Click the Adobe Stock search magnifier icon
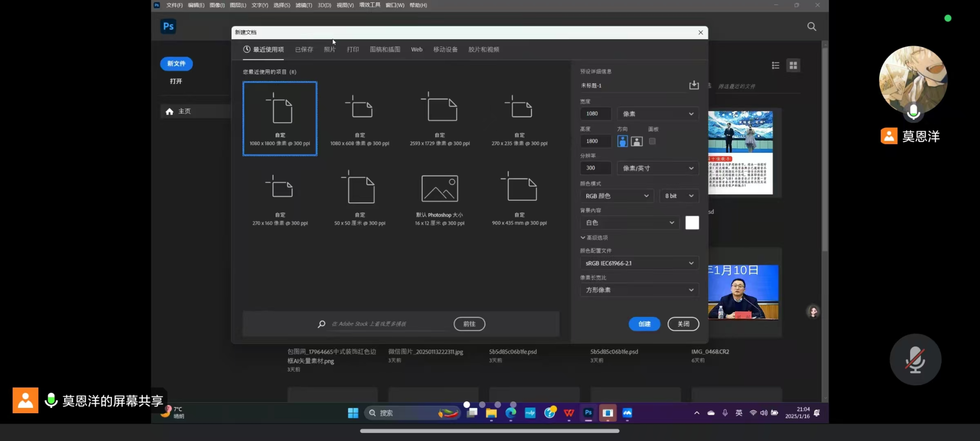 322,324
